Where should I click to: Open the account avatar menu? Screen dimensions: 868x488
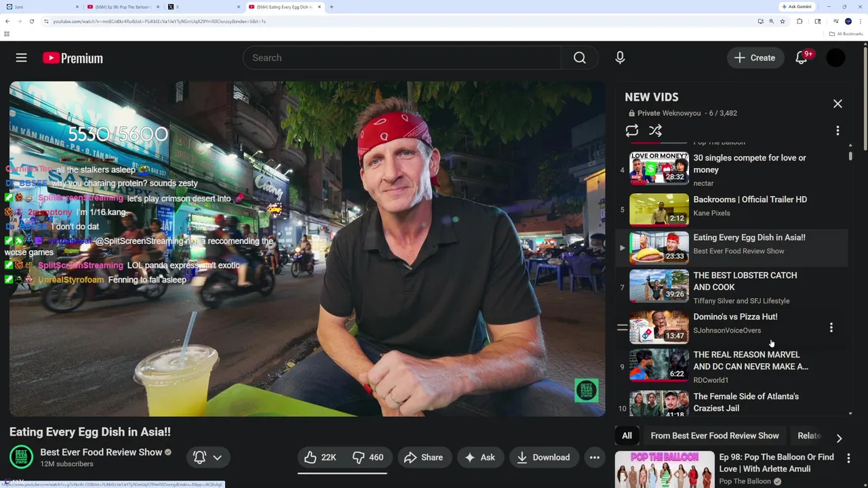[x=836, y=58]
